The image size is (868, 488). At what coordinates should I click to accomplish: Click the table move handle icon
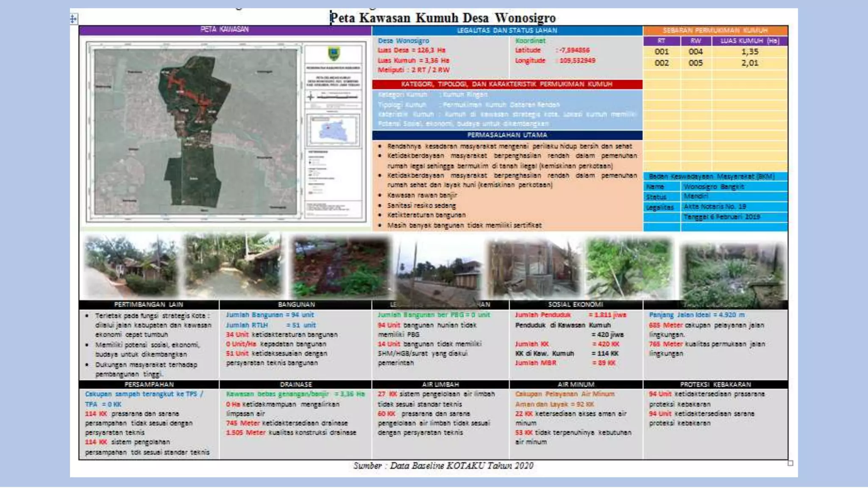(x=73, y=19)
